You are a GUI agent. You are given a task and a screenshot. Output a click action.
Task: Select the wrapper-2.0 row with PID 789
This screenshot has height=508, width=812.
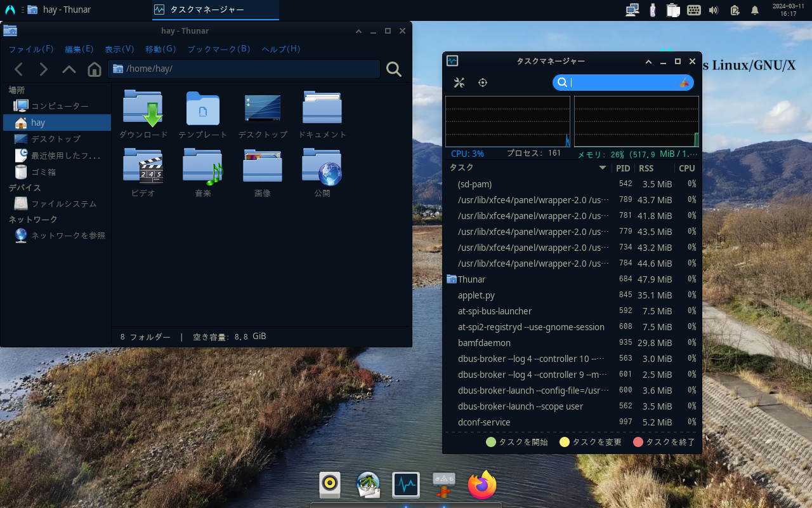pyautogui.click(x=572, y=200)
